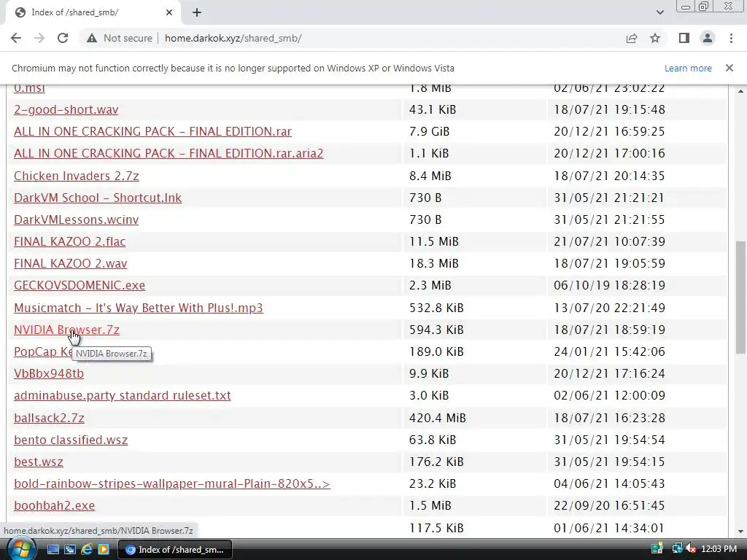The width and height of the screenshot is (747, 560).
Task: Open the VbBbx948tb file link
Action: (x=49, y=373)
